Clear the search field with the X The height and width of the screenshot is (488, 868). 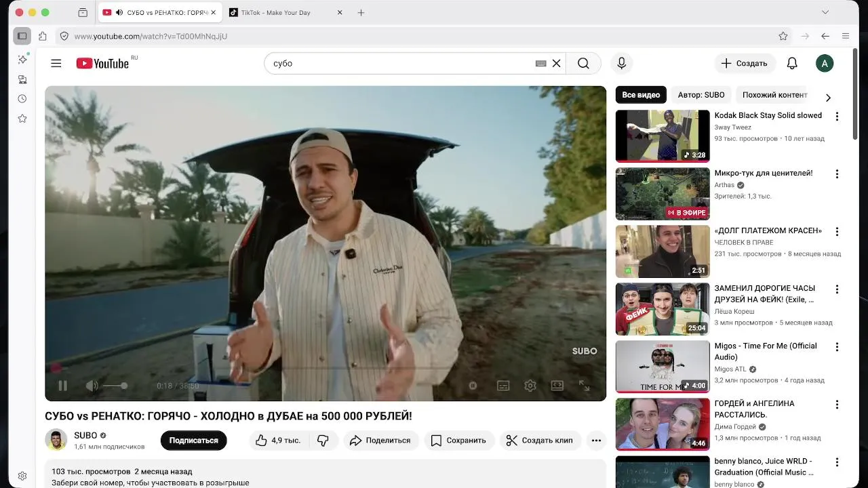(x=556, y=63)
